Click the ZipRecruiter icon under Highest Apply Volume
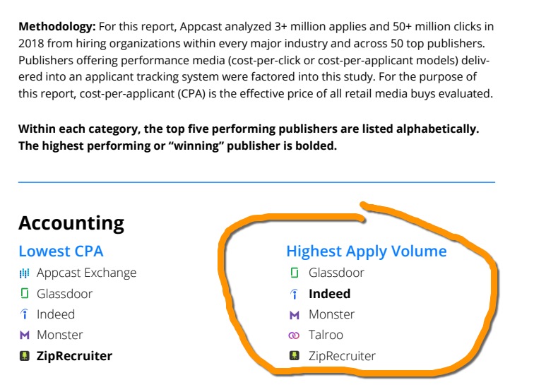Screen dimensions: 534x392 295,356
